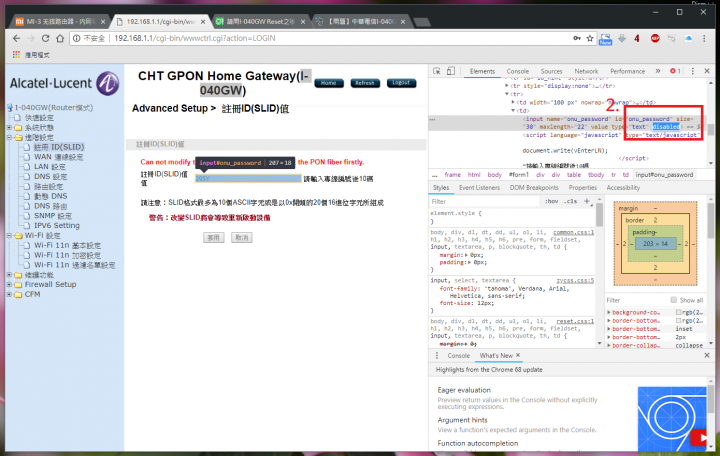Open common.css:1 source link

(573, 232)
